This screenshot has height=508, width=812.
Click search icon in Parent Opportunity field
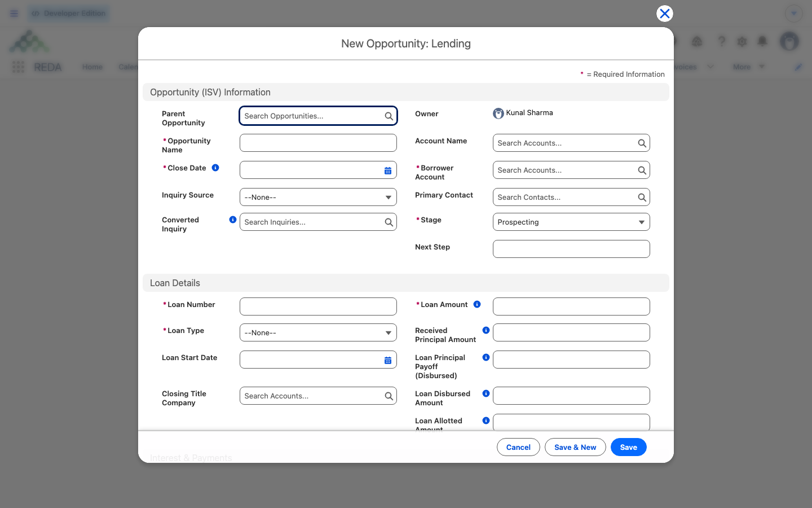pyautogui.click(x=389, y=116)
